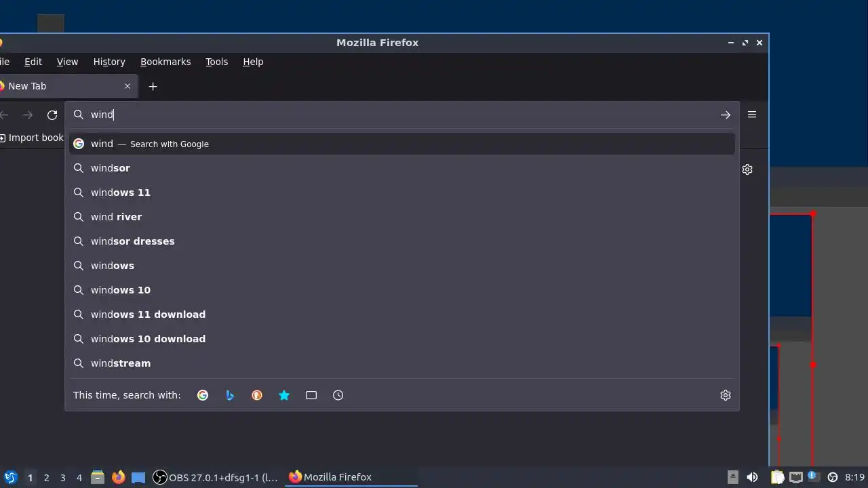868x488 pixels.
Task: Search this time in Bookmarks star icon
Action: tap(284, 395)
